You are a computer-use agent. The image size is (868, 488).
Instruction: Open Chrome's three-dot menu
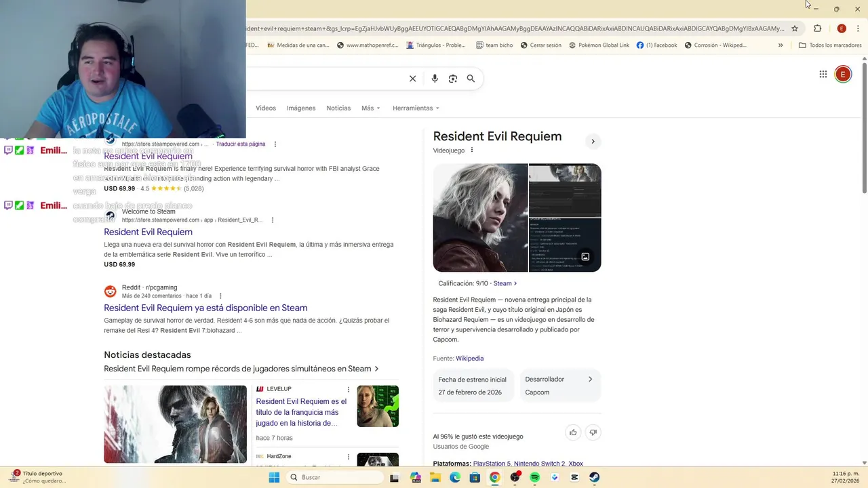[858, 28]
